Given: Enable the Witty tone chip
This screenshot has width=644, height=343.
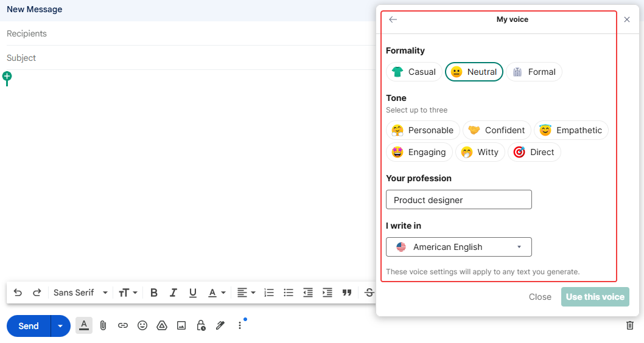Looking at the screenshot, I should coord(480,152).
